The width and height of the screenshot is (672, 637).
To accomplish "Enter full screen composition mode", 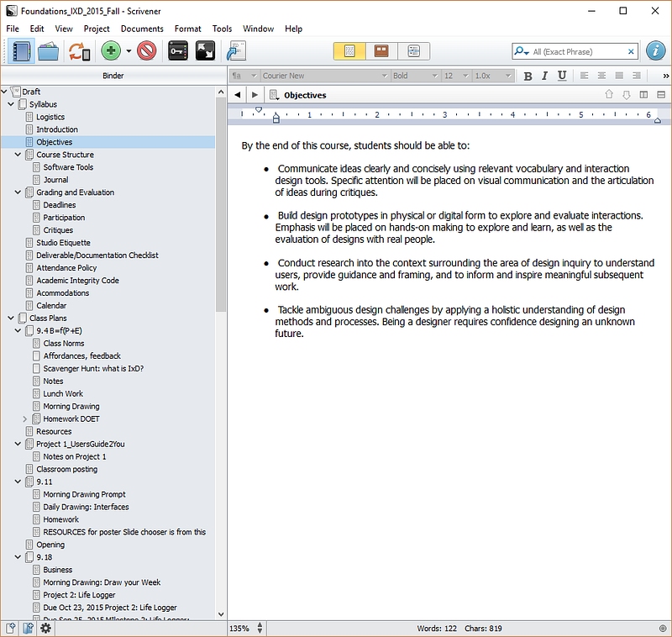I will [x=205, y=51].
